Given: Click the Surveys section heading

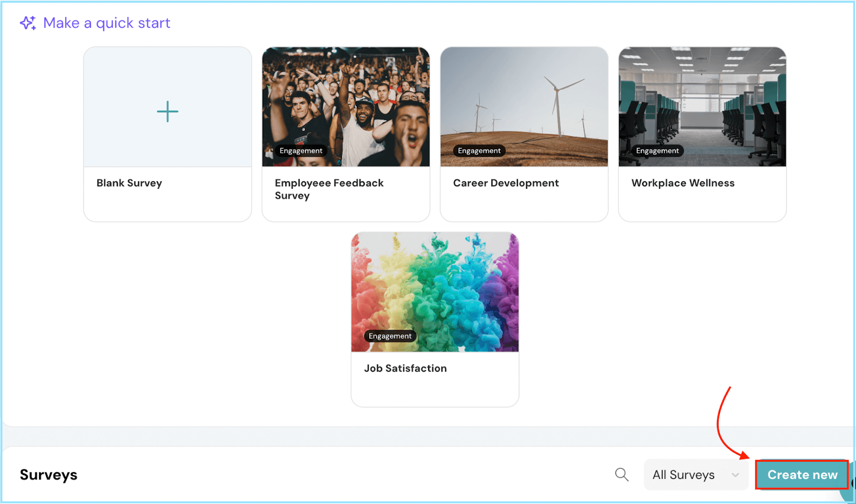Looking at the screenshot, I should click(49, 475).
